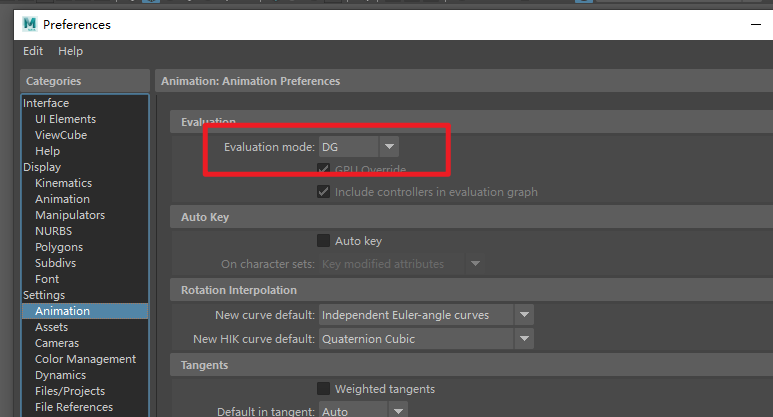The width and height of the screenshot is (773, 417).
Task: Select Help category in the list
Action: click(x=47, y=151)
